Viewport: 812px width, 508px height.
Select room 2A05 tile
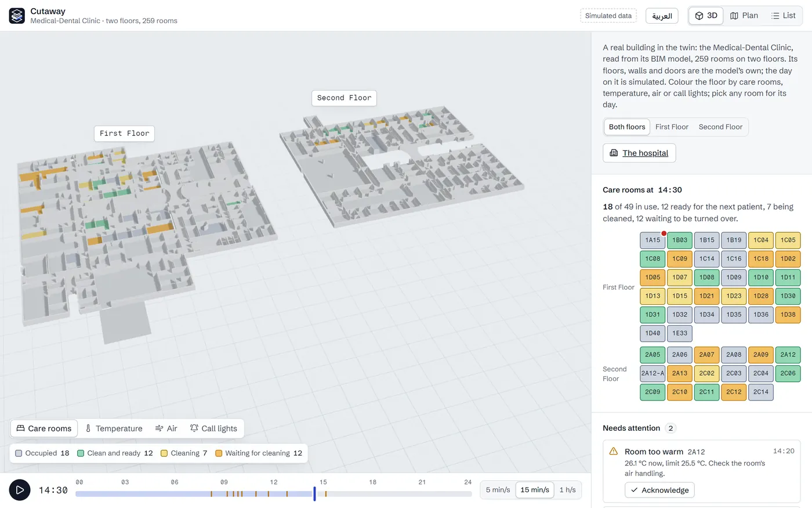[x=652, y=355]
